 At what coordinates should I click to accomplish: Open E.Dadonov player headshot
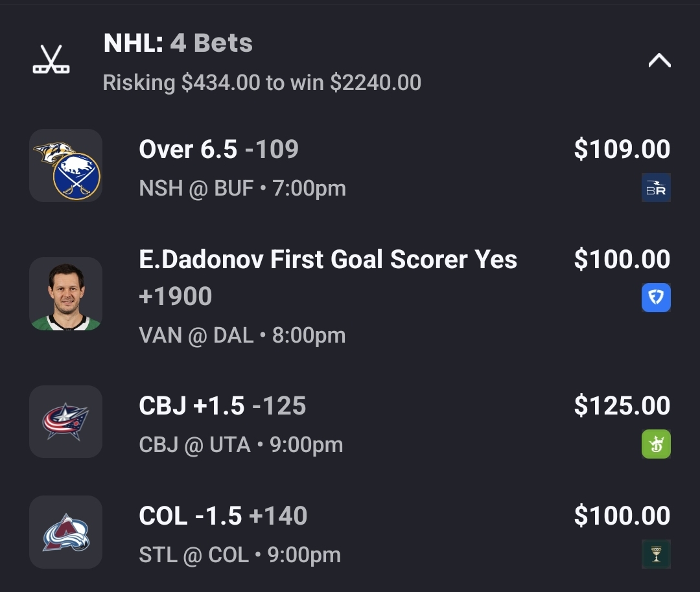(x=65, y=294)
